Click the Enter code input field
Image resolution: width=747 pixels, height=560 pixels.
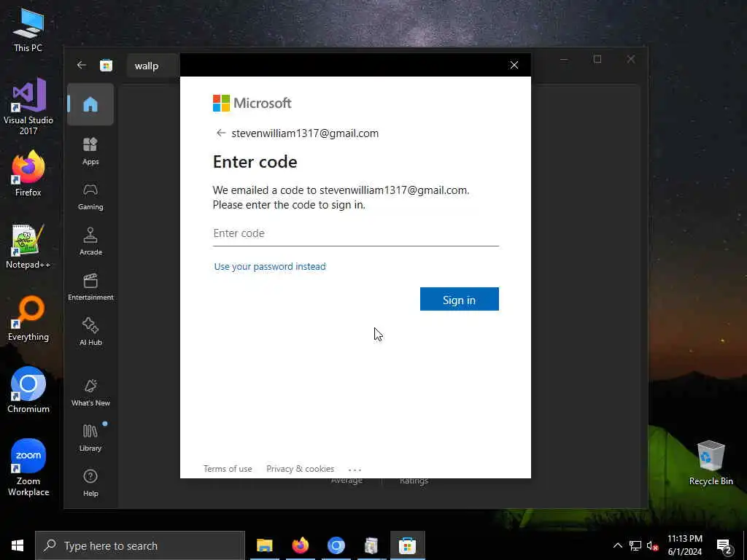[x=355, y=233]
